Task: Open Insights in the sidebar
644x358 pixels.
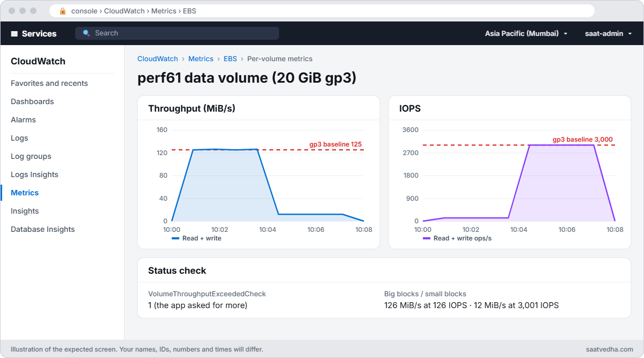Action: [25, 211]
